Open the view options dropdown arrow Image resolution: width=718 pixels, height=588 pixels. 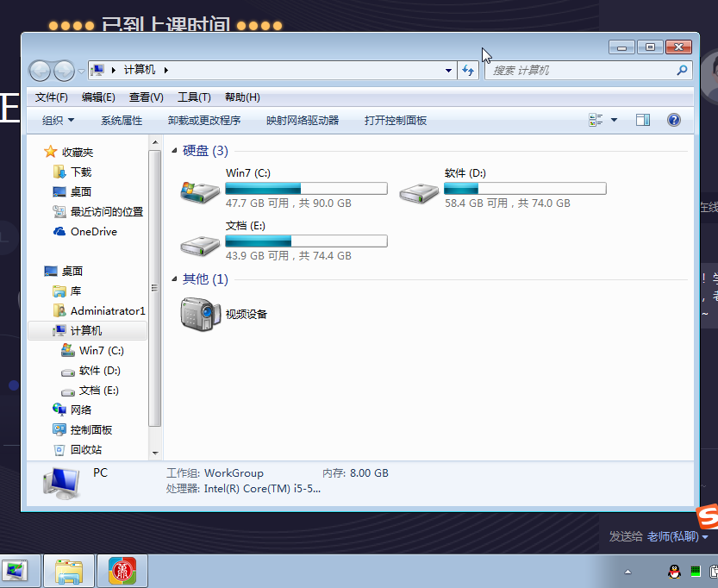(615, 120)
